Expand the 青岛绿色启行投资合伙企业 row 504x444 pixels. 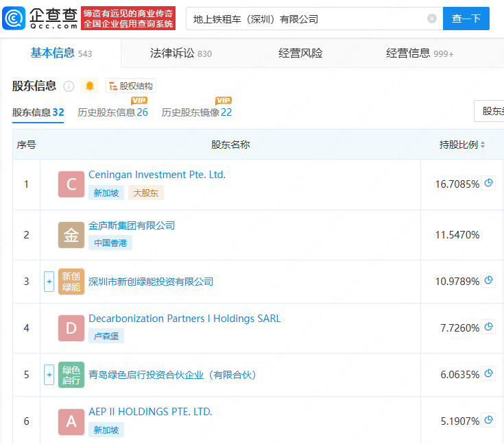[49, 374]
